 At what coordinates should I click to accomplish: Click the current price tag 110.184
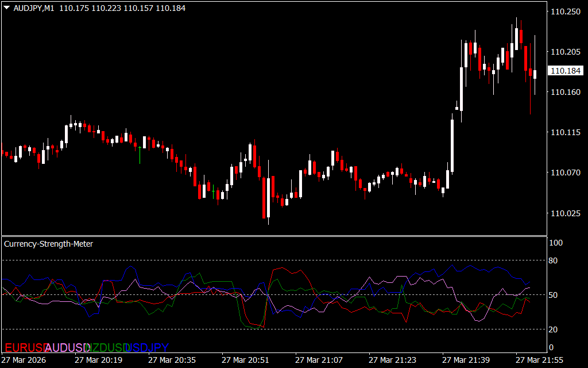coord(565,71)
